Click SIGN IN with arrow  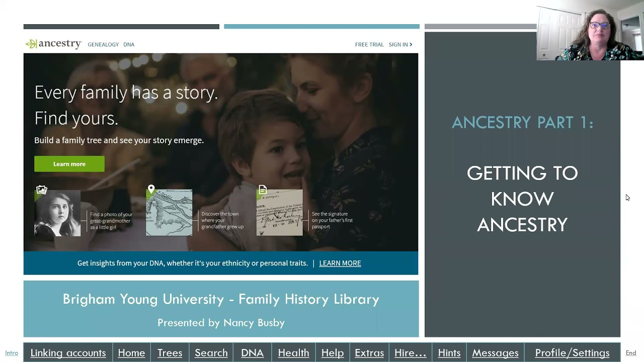pyautogui.click(x=400, y=44)
